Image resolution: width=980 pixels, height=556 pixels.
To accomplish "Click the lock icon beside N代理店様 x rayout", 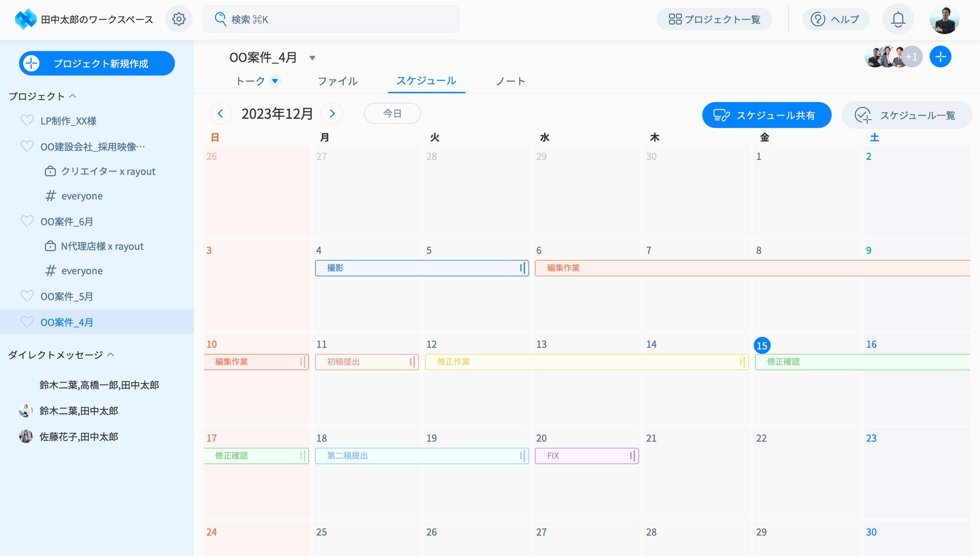I will [x=50, y=246].
